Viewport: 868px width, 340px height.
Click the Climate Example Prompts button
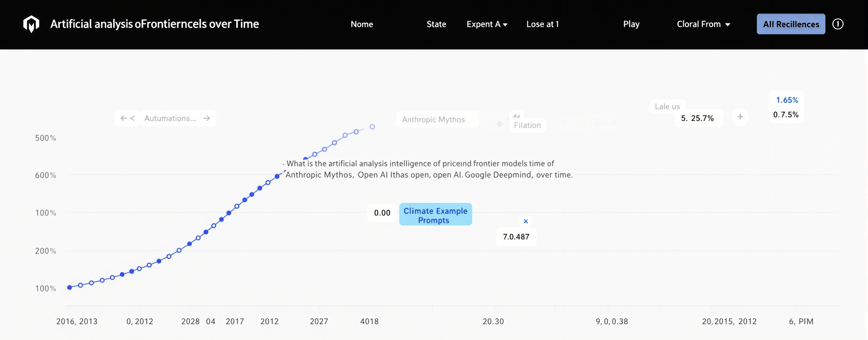click(435, 214)
